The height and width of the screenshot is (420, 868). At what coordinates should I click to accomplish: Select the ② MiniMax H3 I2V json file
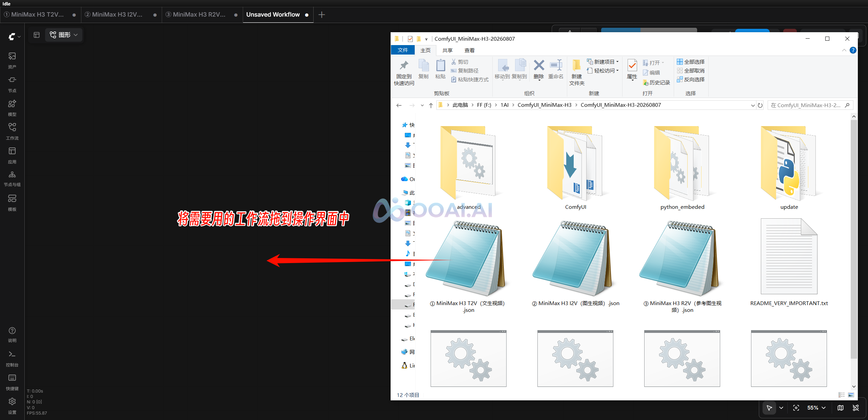pyautogui.click(x=575, y=264)
